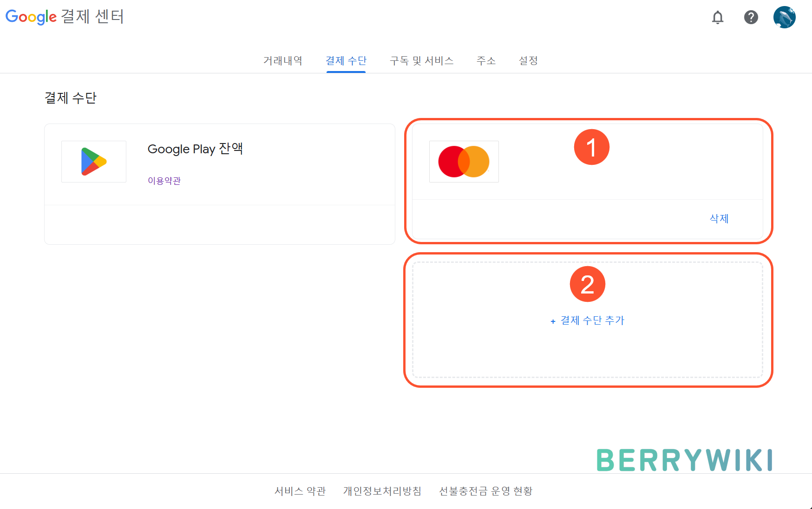Click the Google logo in the header
Image resolution: width=812 pixels, height=509 pixels.
(x=31, y=17)
